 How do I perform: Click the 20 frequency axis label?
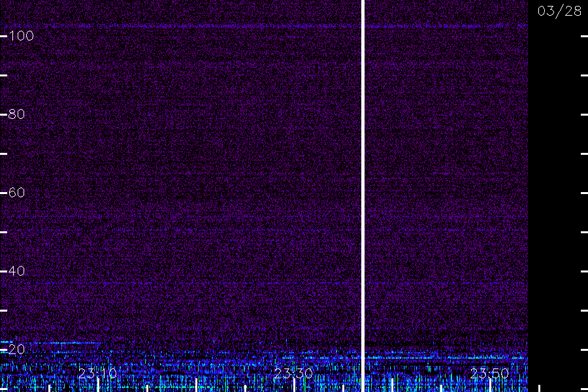16,350
